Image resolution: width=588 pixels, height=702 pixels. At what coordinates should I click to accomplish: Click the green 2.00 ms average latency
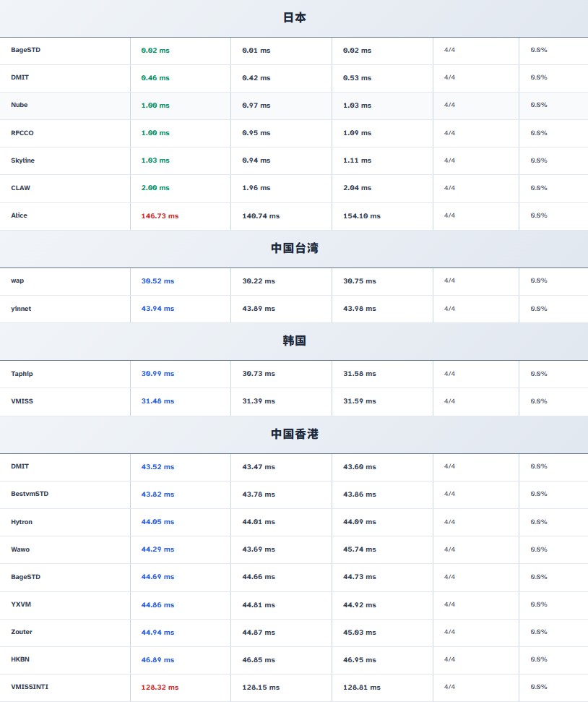[155, 188]
